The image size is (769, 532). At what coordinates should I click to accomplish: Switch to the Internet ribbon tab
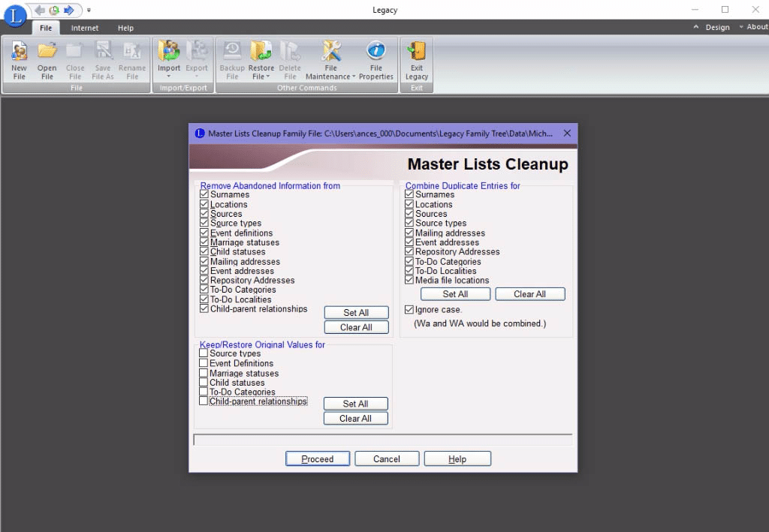pyautogui.click(x=84, y=28)
